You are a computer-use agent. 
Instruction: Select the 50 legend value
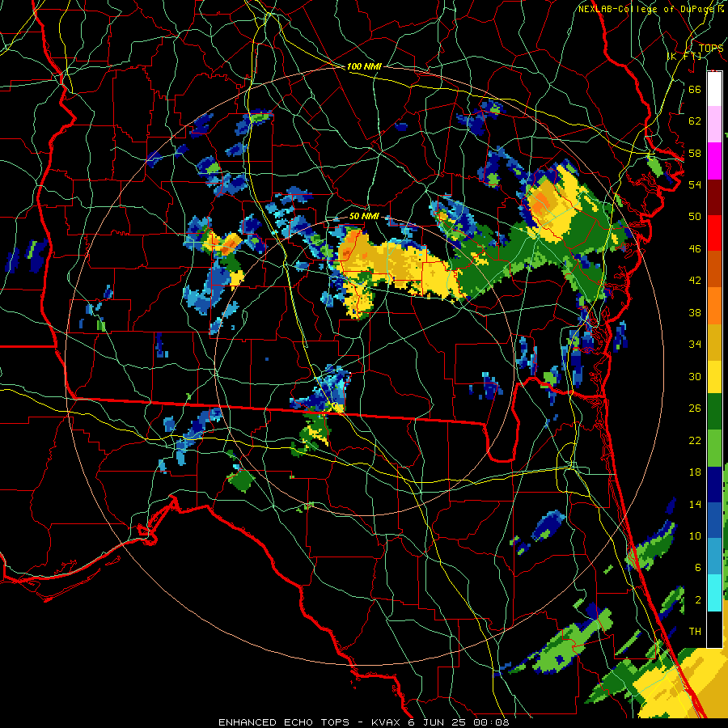(695, 216)
